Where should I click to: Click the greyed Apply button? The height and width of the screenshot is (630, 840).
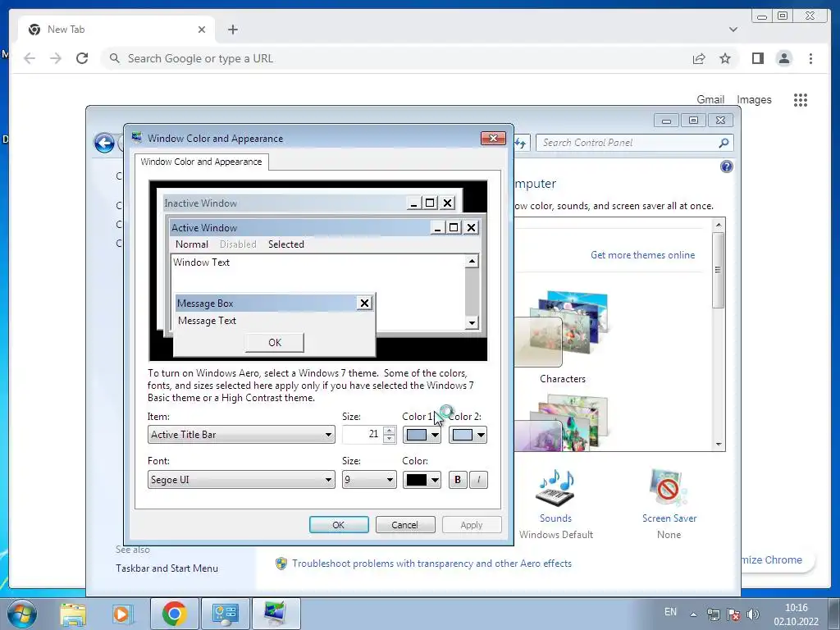[472, 525]
